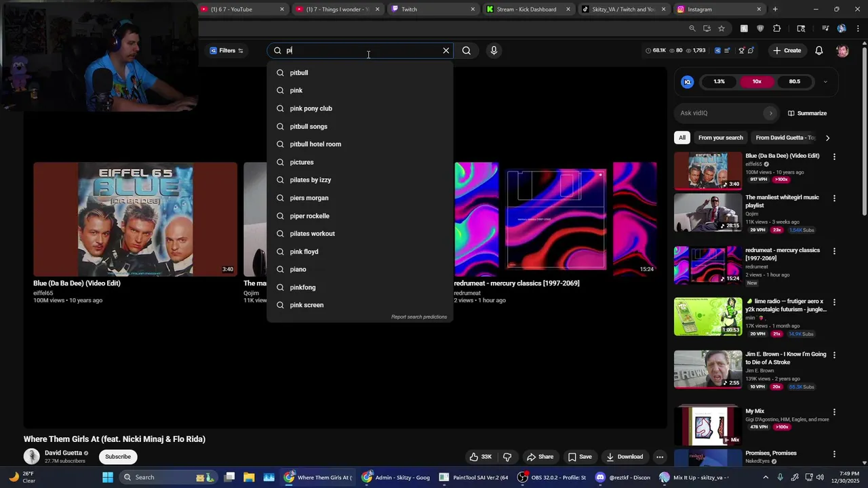The image size is (868, 488).
Task: Show more filter chips with right arrow
Action: tap(827, 138)
